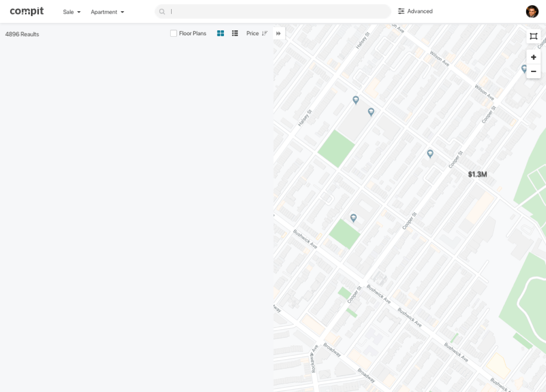Select the grid view icon
546x392 pixels.
pos(220,33)
